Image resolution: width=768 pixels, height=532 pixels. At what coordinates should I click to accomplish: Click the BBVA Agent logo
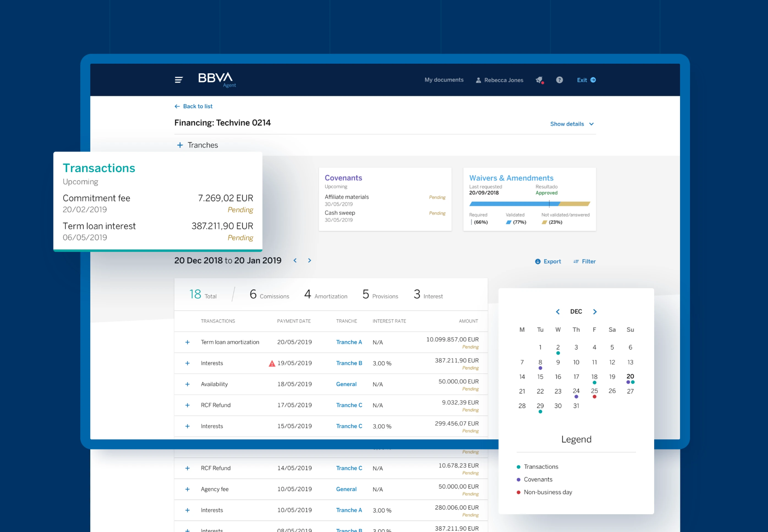tap(217, 80)
